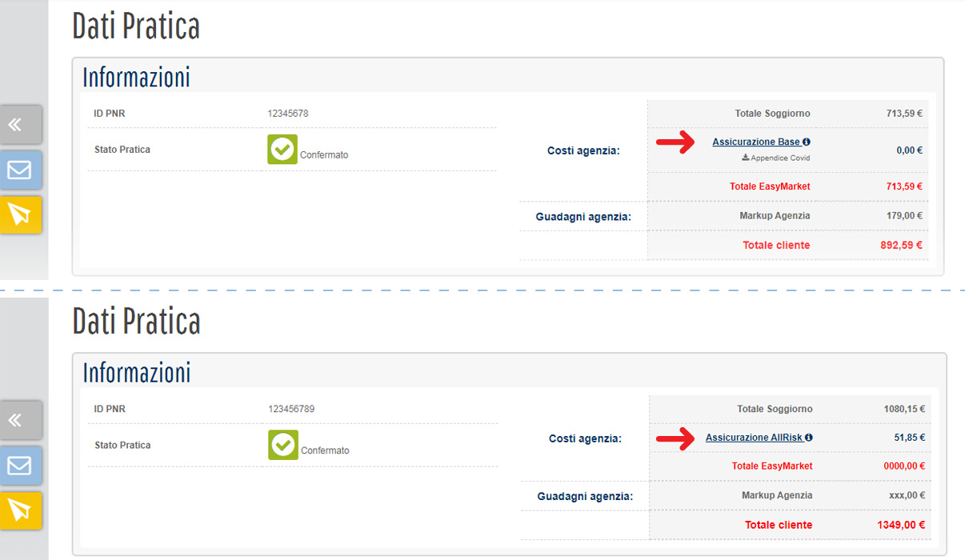Show info icon beside Assicurazione AllRisk

pos(808,438)
